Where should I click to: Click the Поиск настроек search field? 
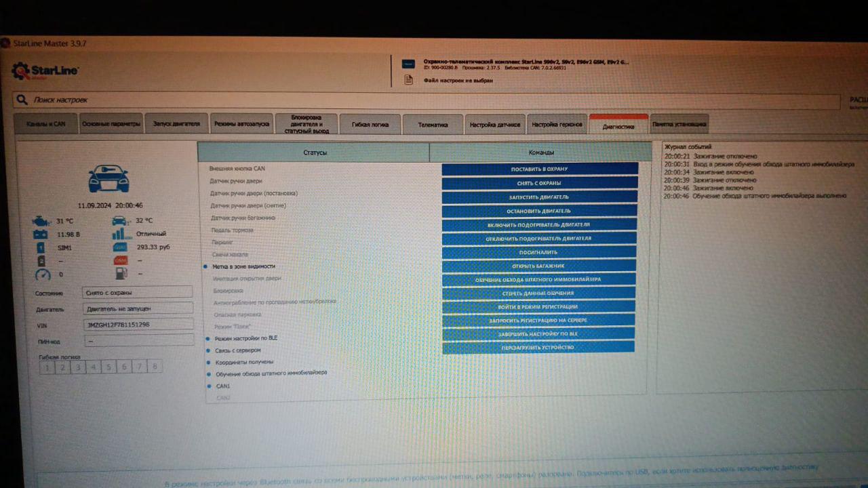tap(427, 100)
